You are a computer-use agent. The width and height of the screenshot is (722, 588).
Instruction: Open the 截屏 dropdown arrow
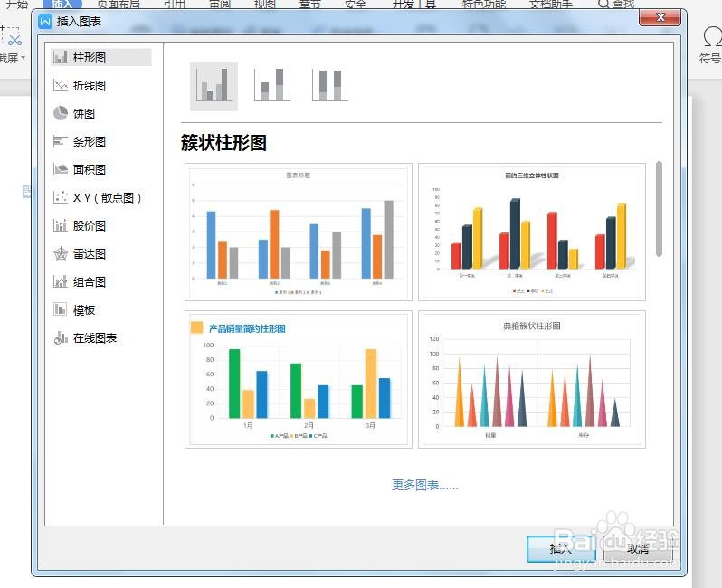(x=23, y=58)
